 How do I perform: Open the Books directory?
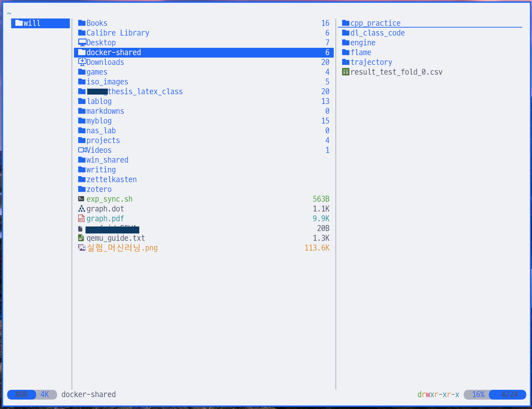pos(97,23)
